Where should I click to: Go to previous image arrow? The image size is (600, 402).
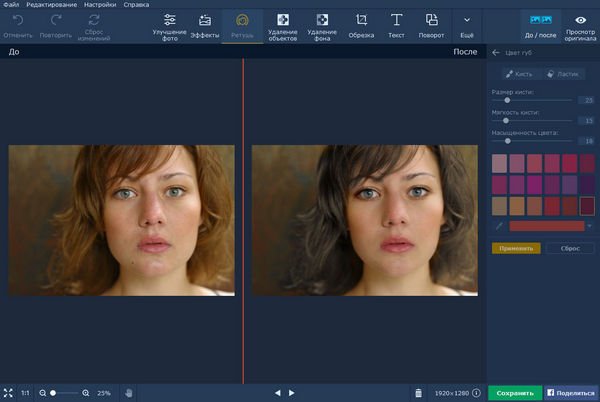[278, 393]
